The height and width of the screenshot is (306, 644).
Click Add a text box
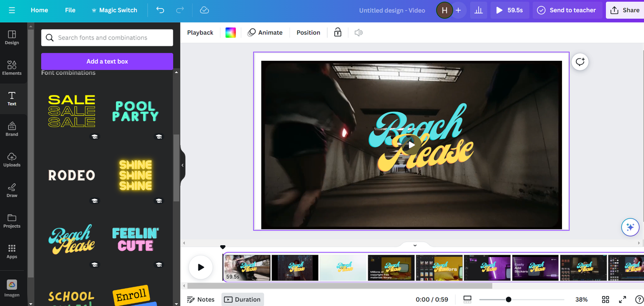107,61
